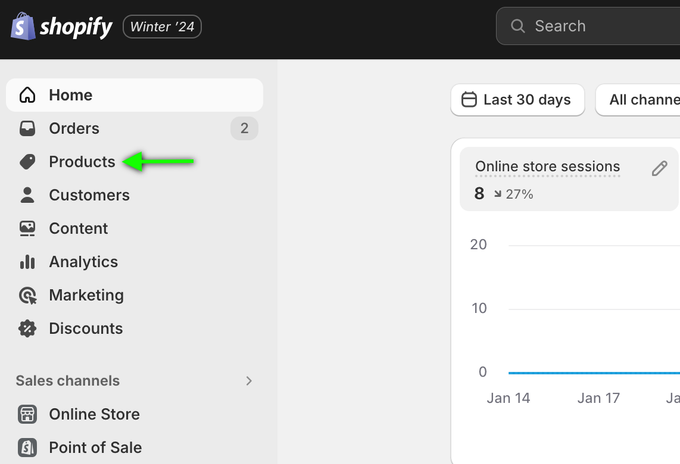This screenshot has height=464, width=680.
Task: Go to Home in sidebar
Action: click(134, 95)
